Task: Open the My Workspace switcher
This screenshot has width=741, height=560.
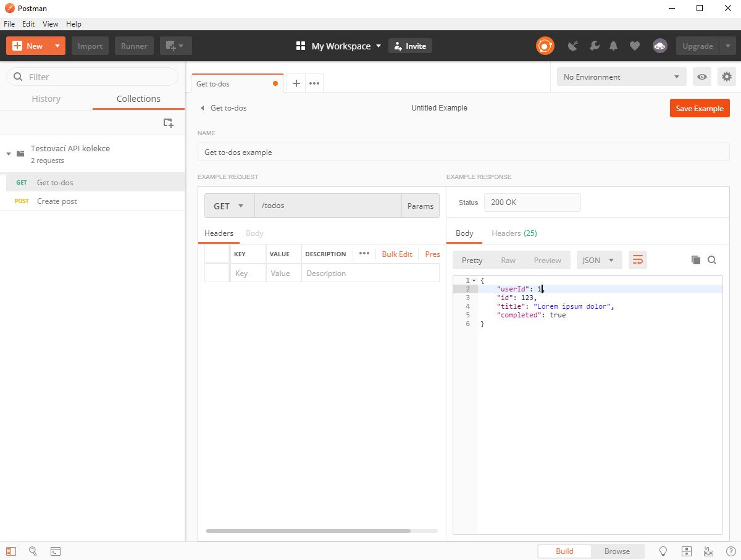Action: [339, 46]
